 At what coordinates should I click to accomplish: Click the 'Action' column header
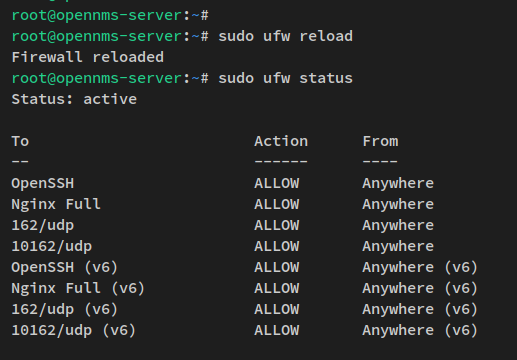click(281, 141)
